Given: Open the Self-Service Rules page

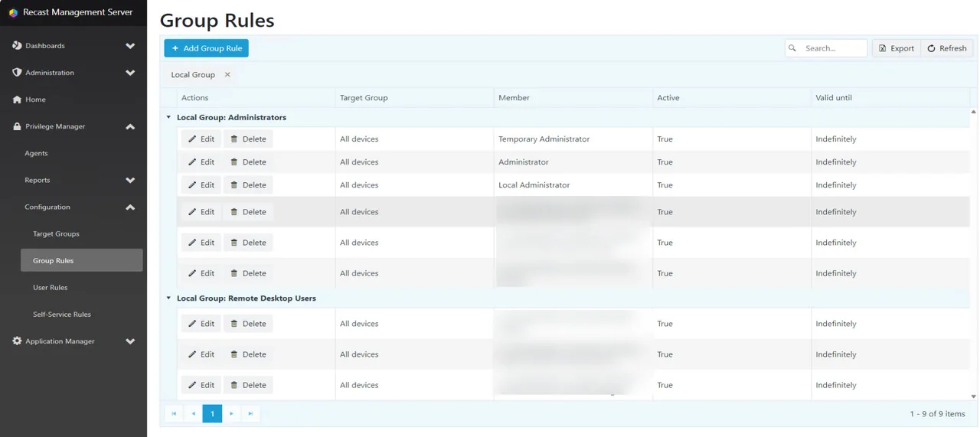Looking at the screenshot, I should (62, 315).
